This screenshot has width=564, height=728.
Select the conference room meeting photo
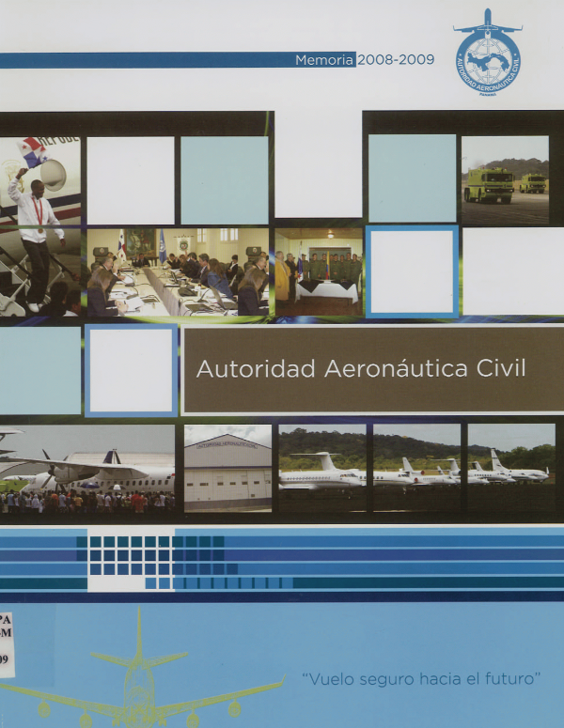(x=177, y=271)
